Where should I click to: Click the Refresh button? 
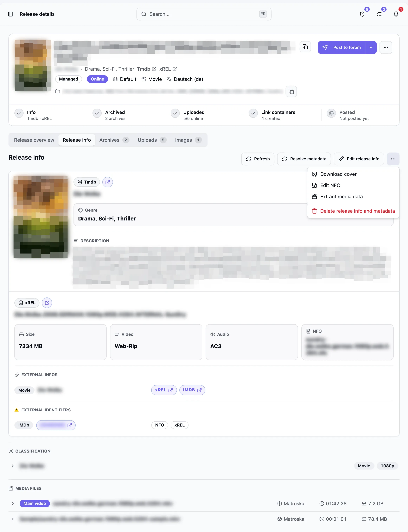tap(258, 159)
